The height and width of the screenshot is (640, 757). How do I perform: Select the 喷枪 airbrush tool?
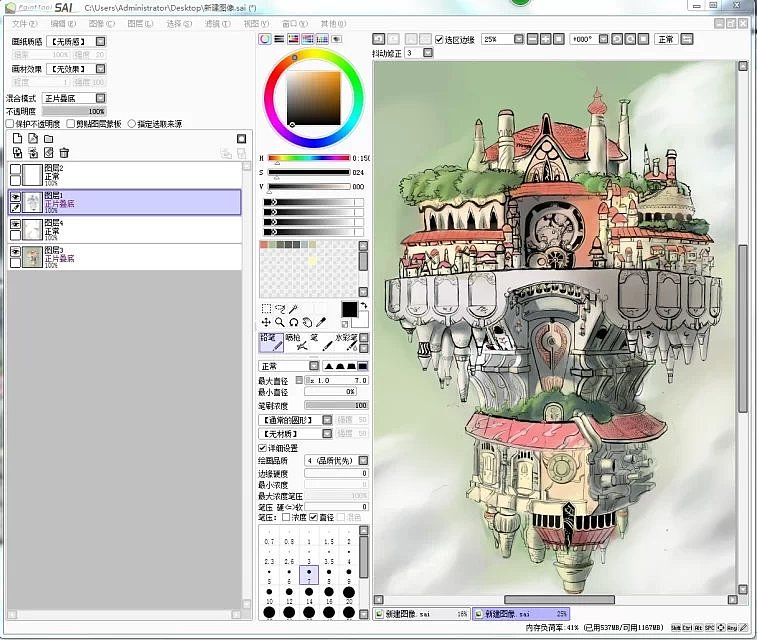coord(296,342)
